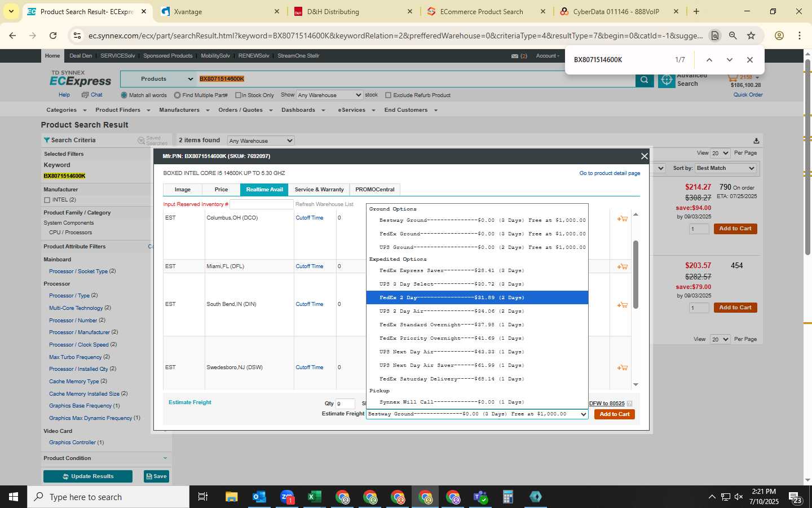Viewport: 812px width, 508px height.
Task: Open Sort by Best Match dropdown
Action: click(725, 168)
